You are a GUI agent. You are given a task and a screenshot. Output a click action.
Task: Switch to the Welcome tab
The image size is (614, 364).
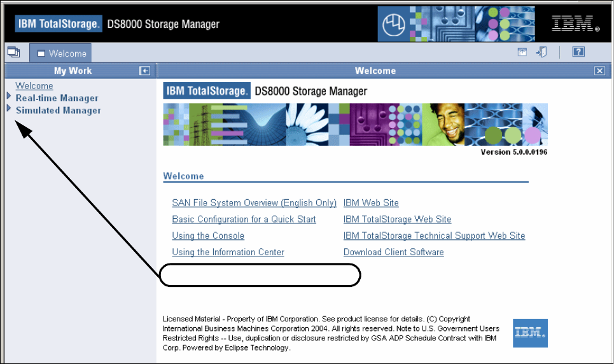pyautogui.click(x=60, y=53)
